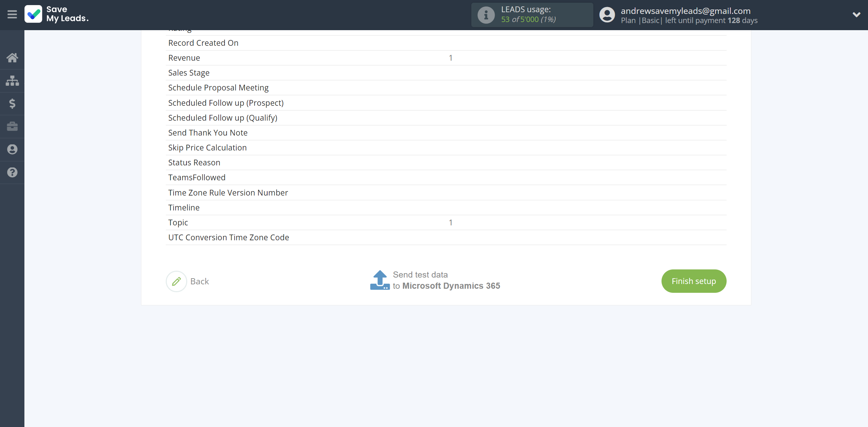Select Time Zone Rule Version Number row

(x=446, y=192)
